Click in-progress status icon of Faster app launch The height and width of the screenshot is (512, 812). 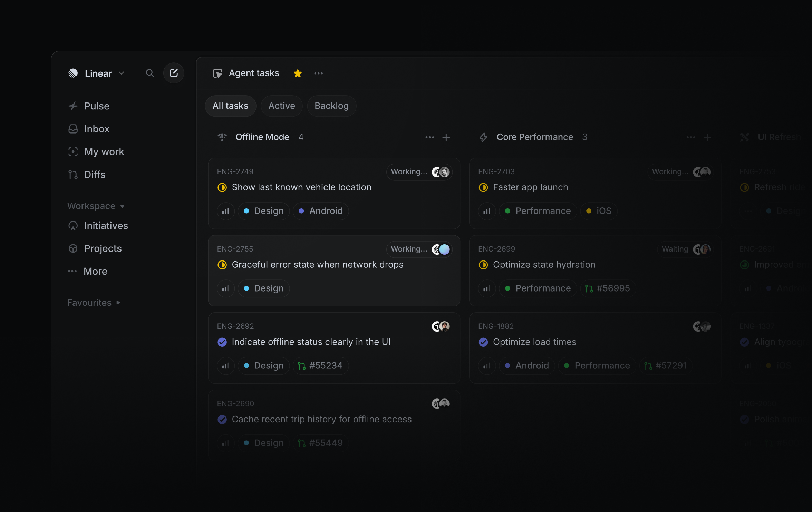(483, 187)
